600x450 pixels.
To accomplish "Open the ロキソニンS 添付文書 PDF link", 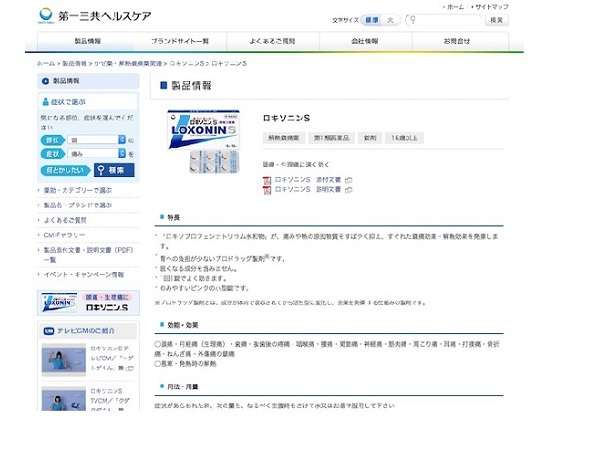I will 308,180.
